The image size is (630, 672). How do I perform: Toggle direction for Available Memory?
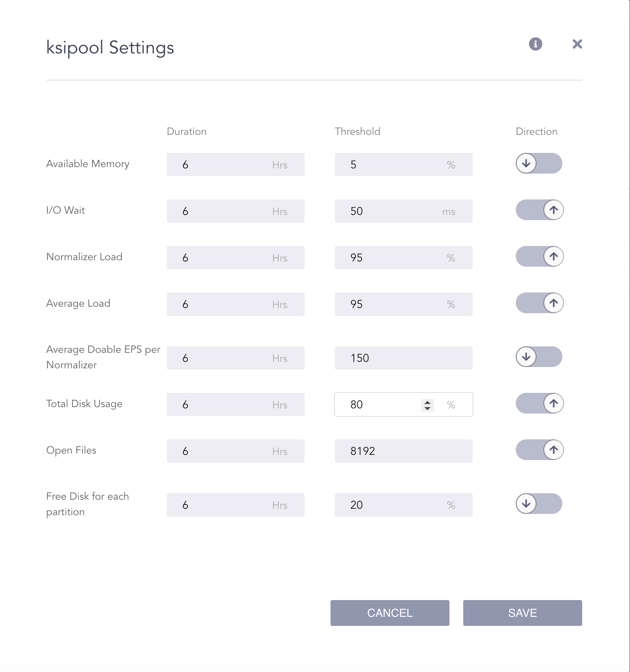(539, 164)
